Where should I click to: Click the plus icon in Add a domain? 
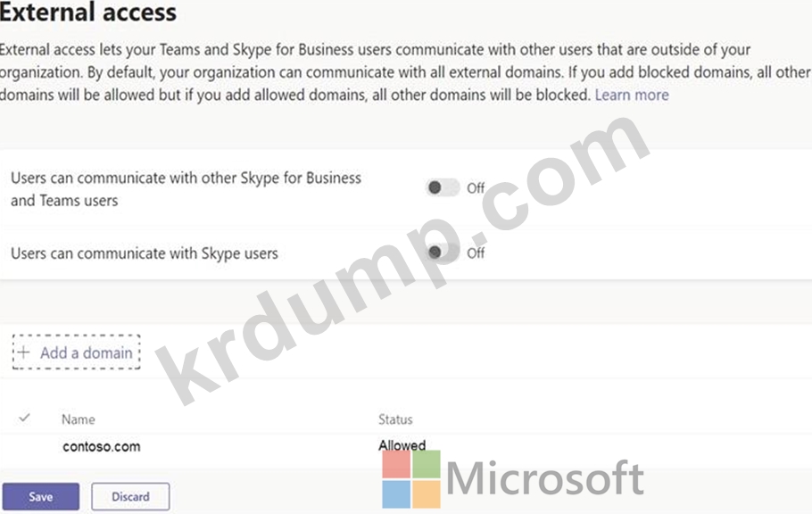click(x=23, y=352)
